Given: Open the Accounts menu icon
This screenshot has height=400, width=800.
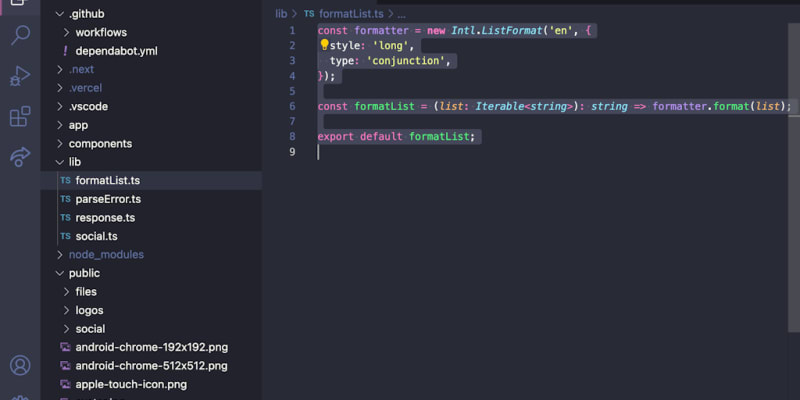Looking at the screenshot, I should point(20,365).
